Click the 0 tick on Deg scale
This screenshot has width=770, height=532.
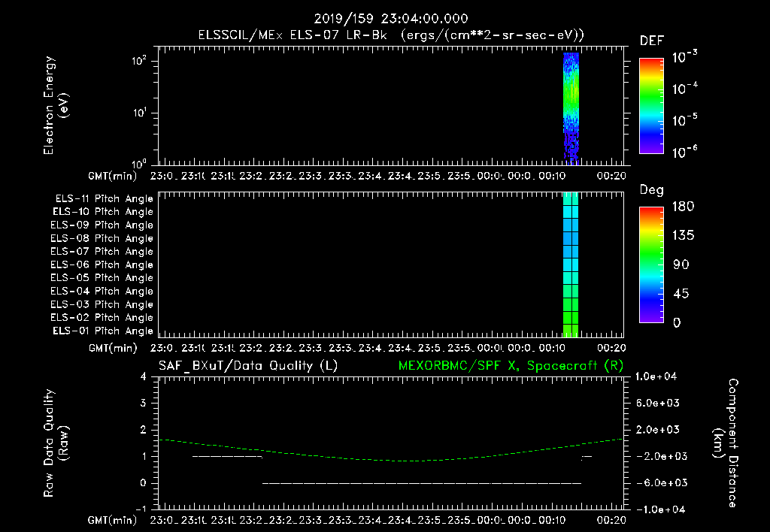[677, 323]
